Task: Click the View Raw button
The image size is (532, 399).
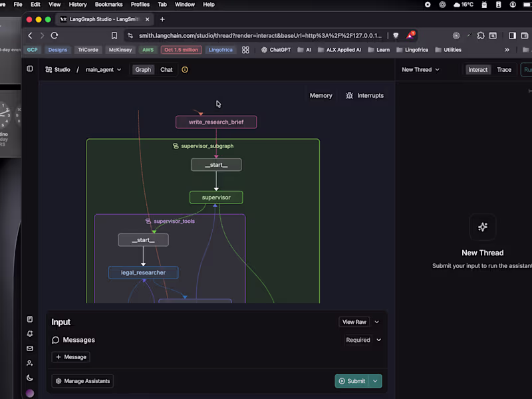Action: (354, 321)
